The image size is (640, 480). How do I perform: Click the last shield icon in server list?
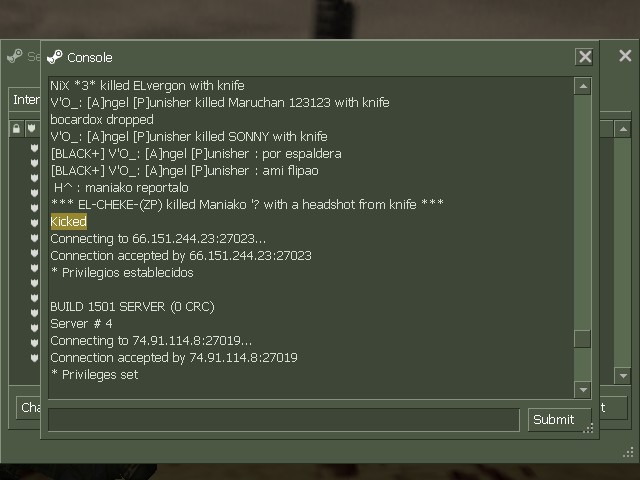(x=34, y=358)
